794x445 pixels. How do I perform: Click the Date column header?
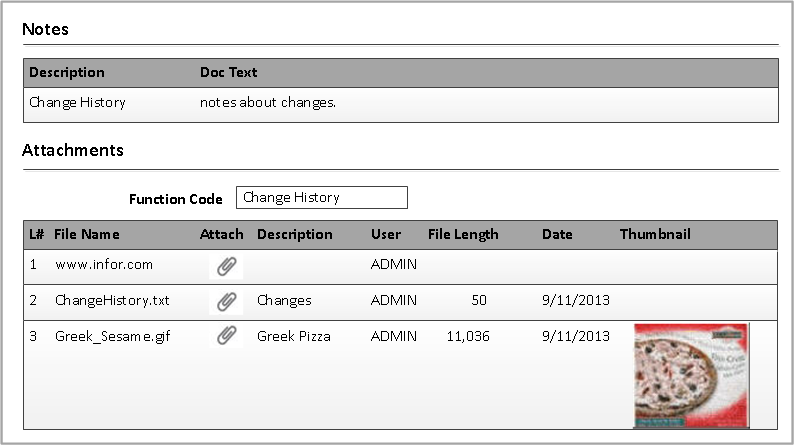tap(557, 235)
